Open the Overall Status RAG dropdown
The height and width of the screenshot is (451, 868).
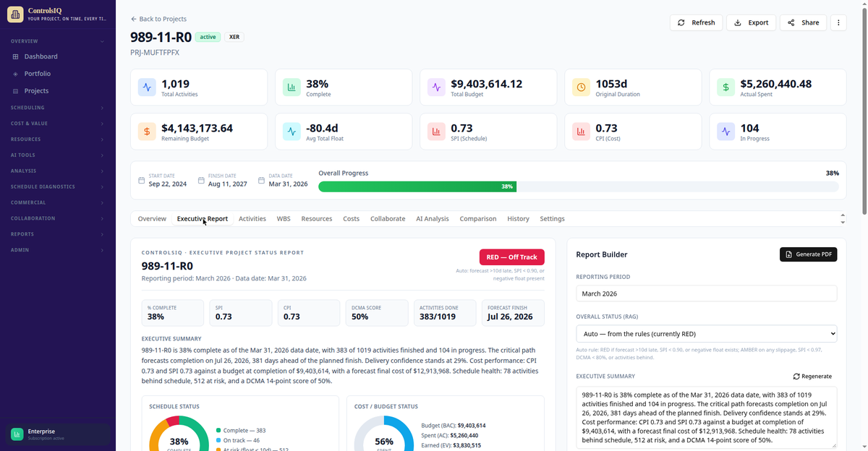(x=706, y=334)
